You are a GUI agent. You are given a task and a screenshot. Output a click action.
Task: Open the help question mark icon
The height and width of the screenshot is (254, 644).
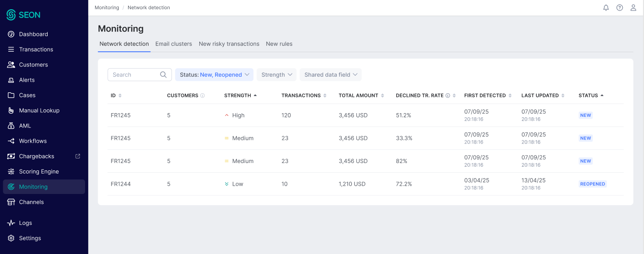[x=619, y=8]
